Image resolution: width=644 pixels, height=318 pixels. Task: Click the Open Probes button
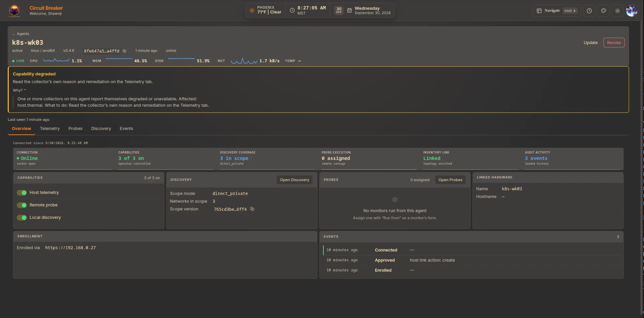(450, 180)
